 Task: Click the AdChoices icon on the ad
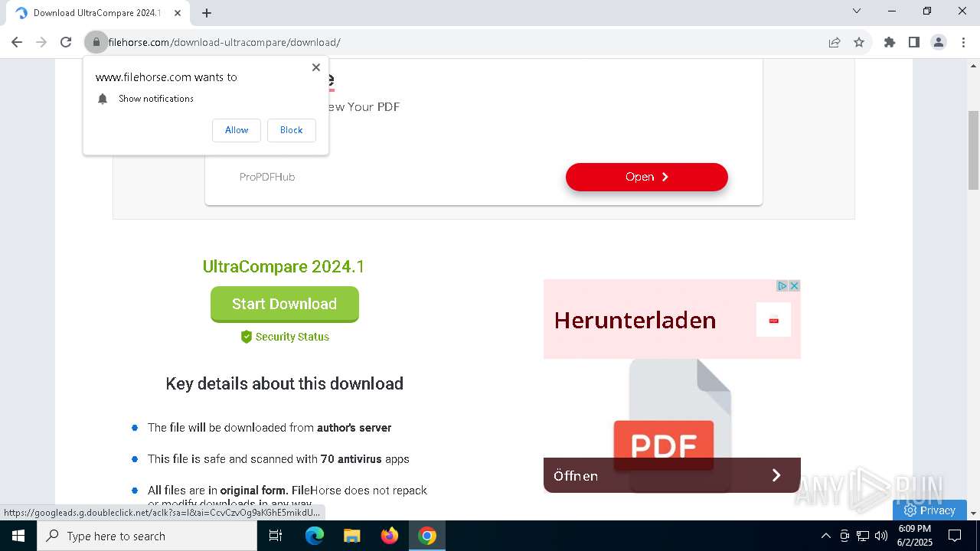(782, 285)
